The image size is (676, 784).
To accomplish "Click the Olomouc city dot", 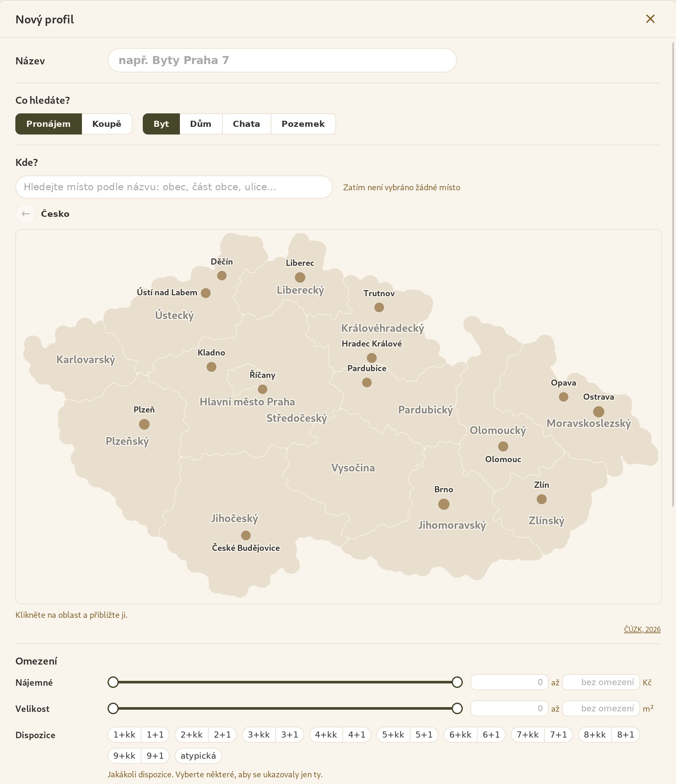I will 503,446.
